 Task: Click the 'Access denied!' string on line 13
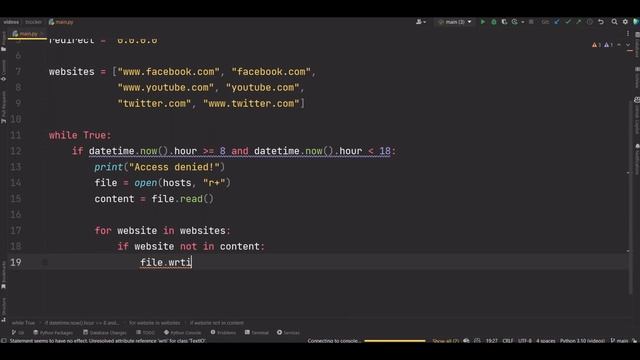174,167
